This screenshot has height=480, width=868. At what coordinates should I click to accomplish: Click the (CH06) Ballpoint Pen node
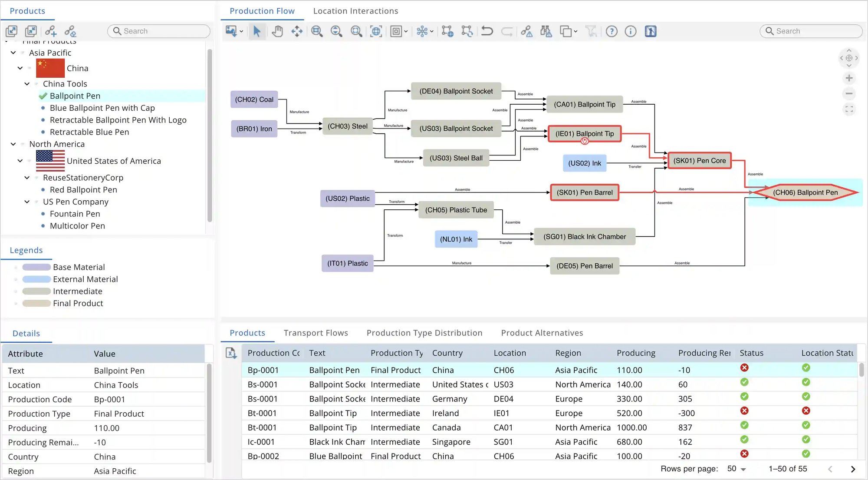point(806,192)
